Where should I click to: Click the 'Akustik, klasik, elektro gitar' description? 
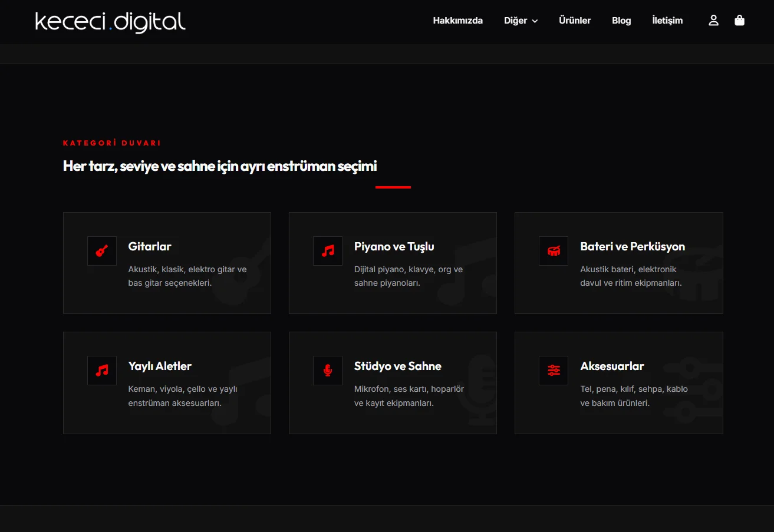pyautogui.click(x=187, y=276)
